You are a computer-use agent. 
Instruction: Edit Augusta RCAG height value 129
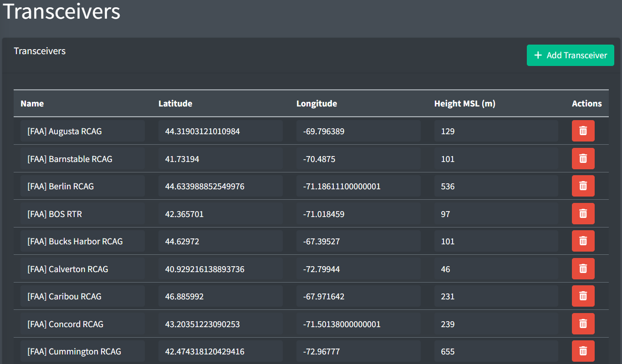(496, 131)
